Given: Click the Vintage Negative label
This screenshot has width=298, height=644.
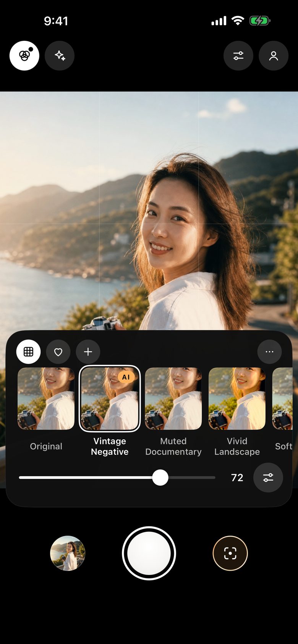Looking at the screenshot, I should click(110, 446).
